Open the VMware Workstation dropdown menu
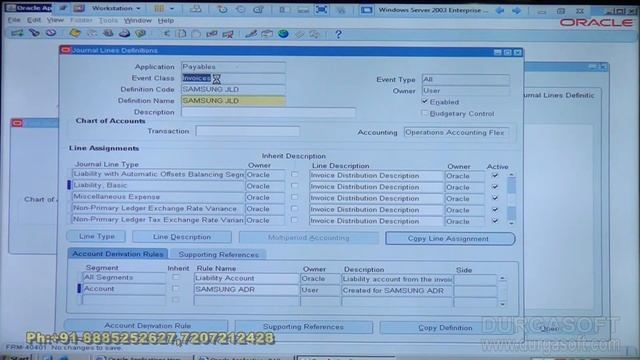Image resolution: width=640 pixels, height=360 pixels. [x=116, y=8]
